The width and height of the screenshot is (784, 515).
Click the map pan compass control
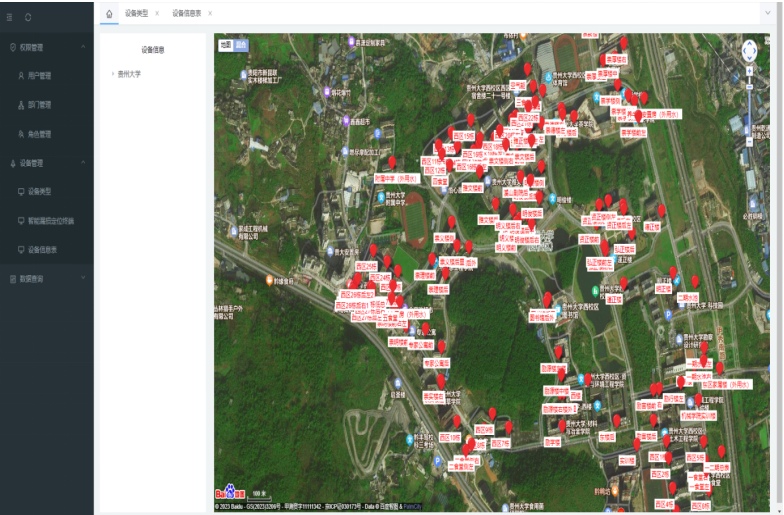click(x=750, y=50)
